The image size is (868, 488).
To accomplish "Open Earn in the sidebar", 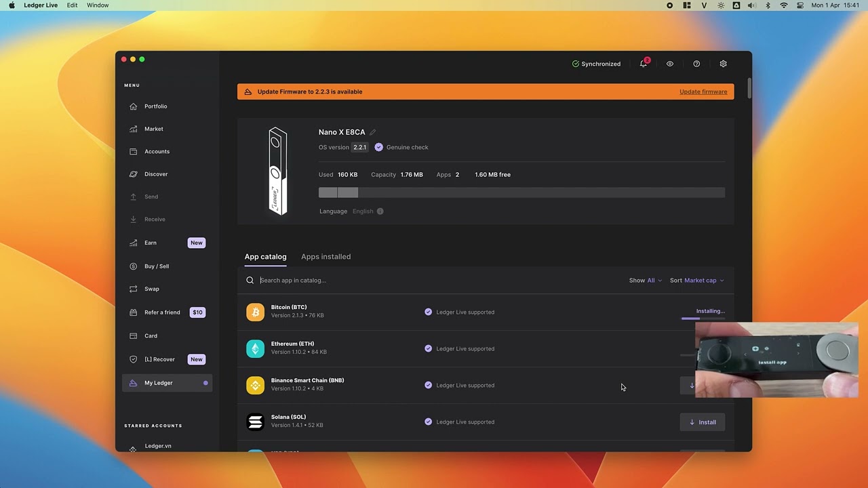I will (167, 243).
